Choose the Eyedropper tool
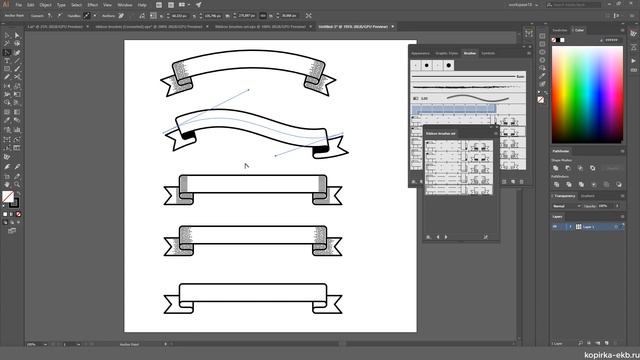Screen dimensions: 640x360 pyautogui.click(x=7, y=120)
